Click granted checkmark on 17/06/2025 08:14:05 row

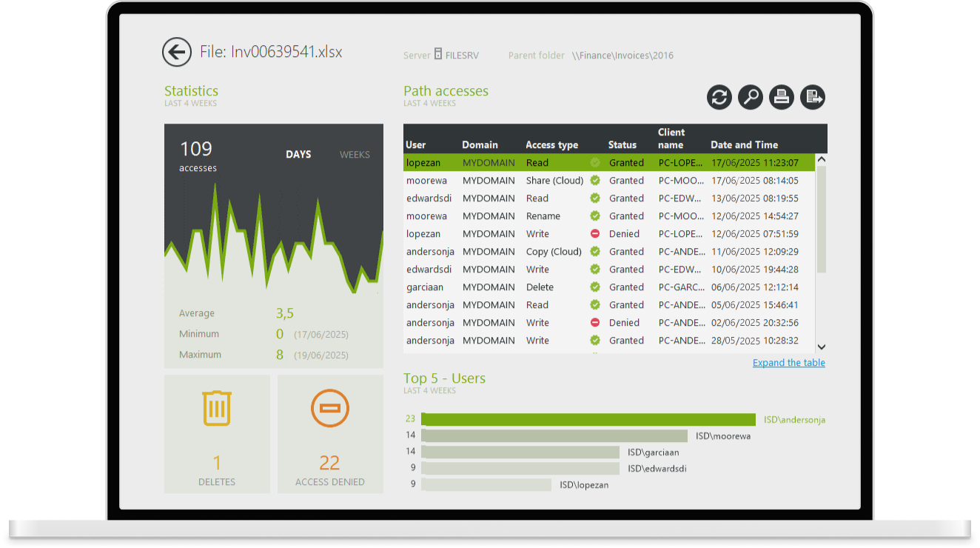point(595,181)
